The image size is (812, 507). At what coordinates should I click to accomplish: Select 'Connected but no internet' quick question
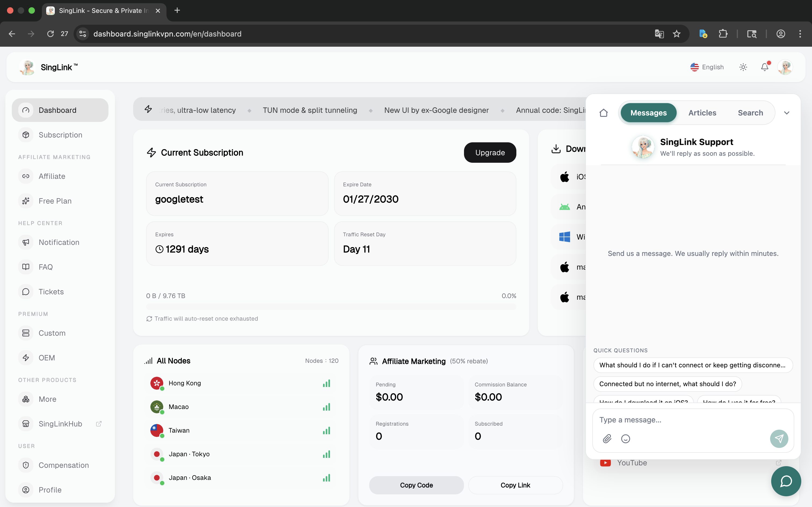(667, 384)
